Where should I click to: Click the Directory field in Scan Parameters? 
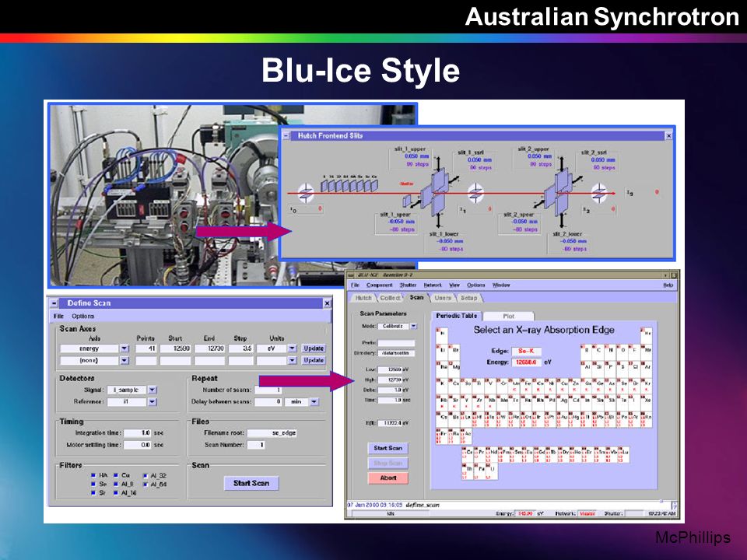(396, 353)
